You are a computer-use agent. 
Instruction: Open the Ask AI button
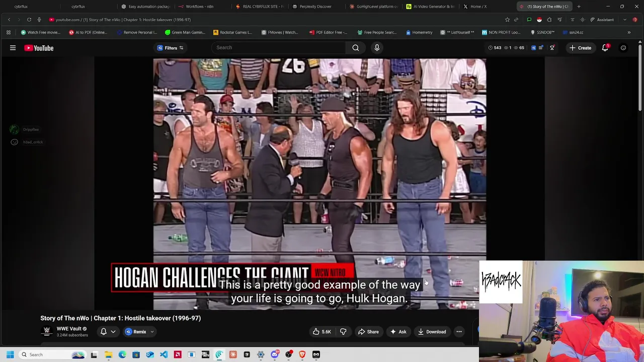pos(398,332)
